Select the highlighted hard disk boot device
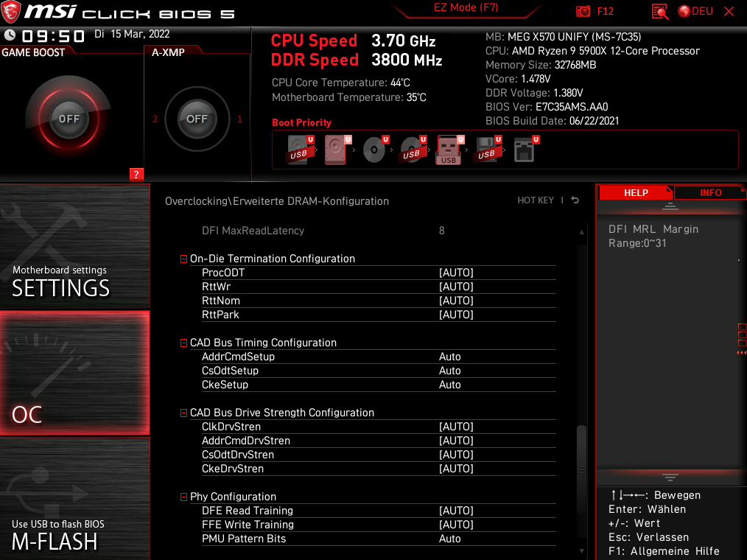 336,150
